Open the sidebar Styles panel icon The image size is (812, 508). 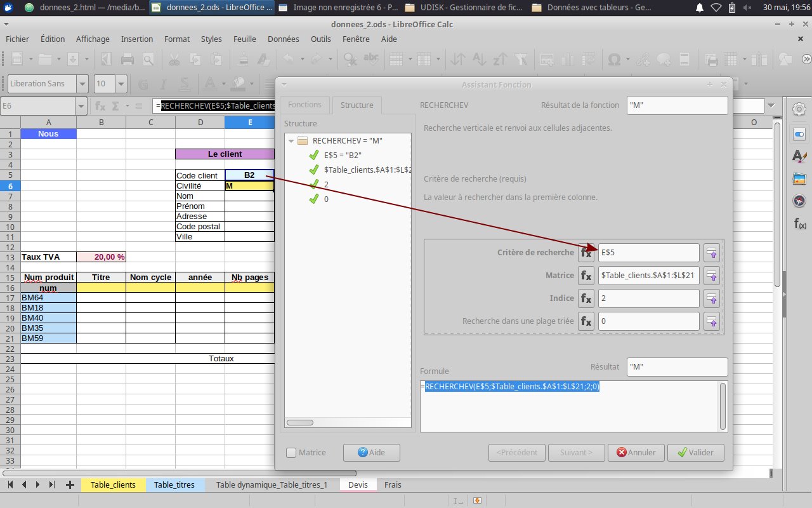coord(799,156)
